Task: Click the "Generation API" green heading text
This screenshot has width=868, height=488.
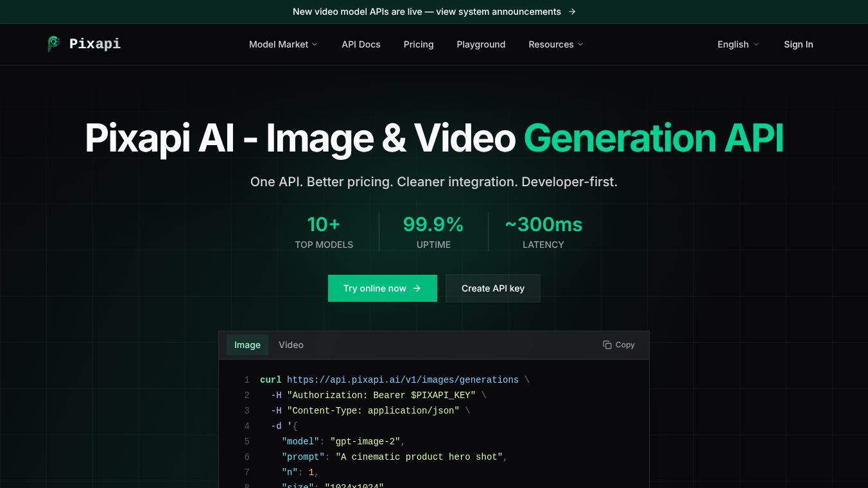Action: pyautogui.click(x=654, y=138)
